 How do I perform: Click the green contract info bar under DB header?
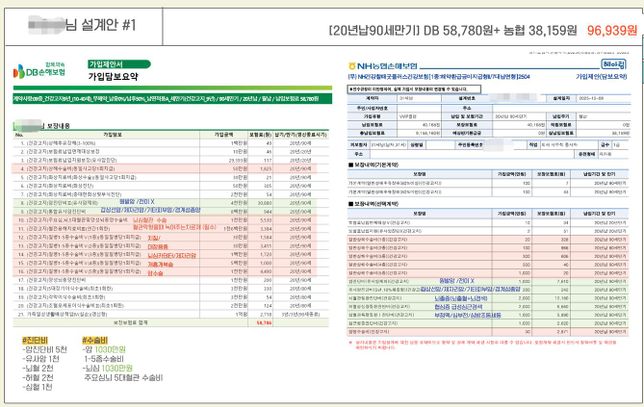coord(160,100)
